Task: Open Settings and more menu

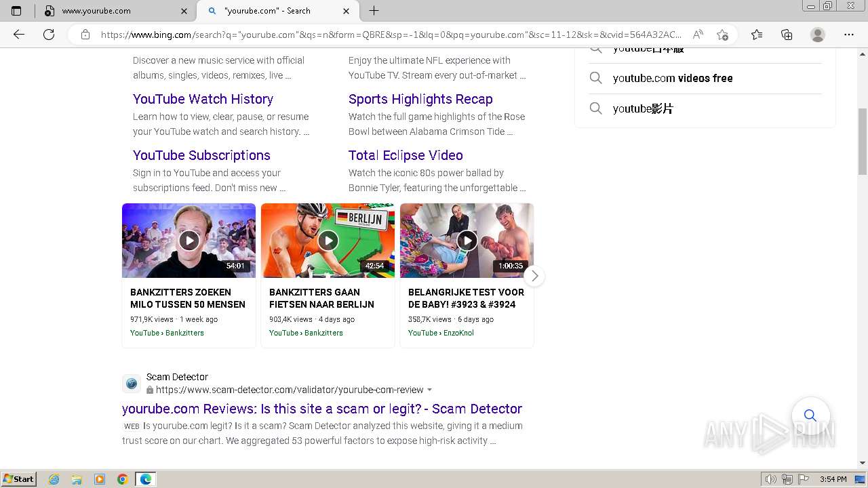Action: (x=849, y=35)
